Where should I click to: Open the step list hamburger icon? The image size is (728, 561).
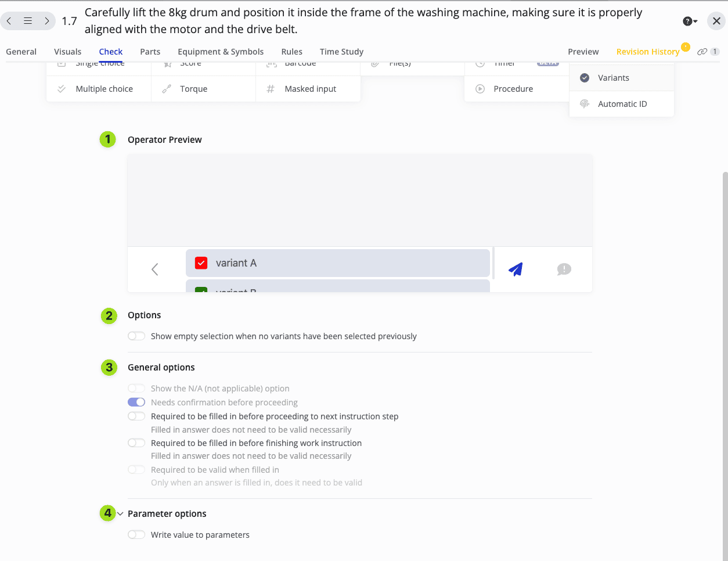click(x=27, y=21)
